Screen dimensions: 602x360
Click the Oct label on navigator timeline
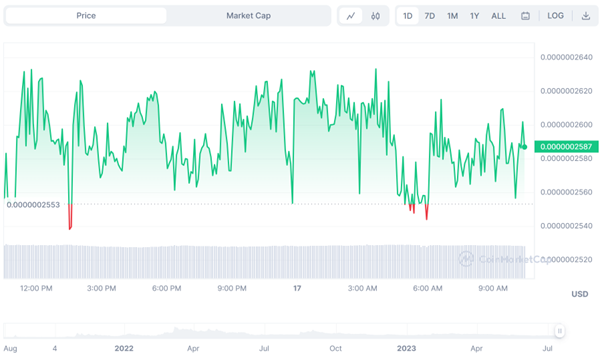pyautogui.click(x=336, y=348)
